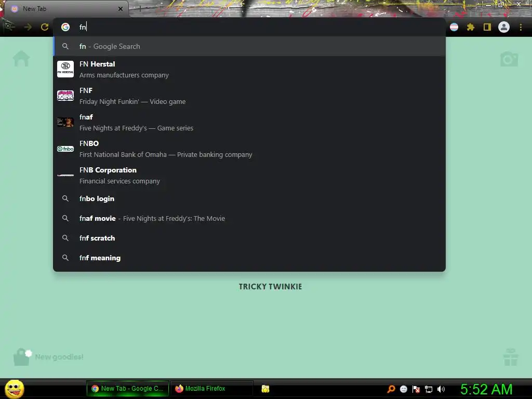Open the gift box icon
Screen dimensions: 532x399
(x=511, y=357)
